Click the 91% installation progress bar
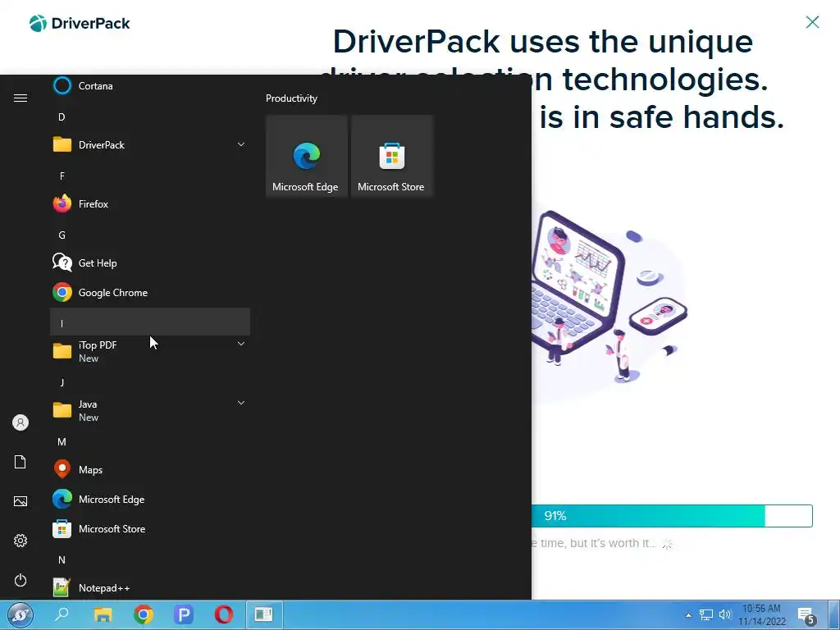840x630 pixels. (x=672, y=516)
